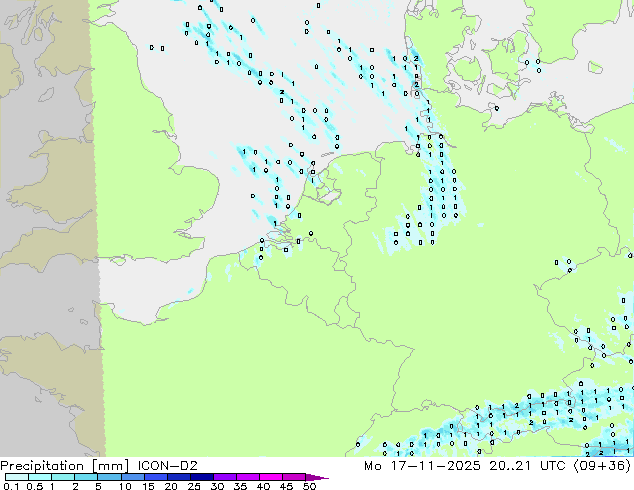Click the '10' legend scale value
634x490 pixels.
[x=125, y=486]
